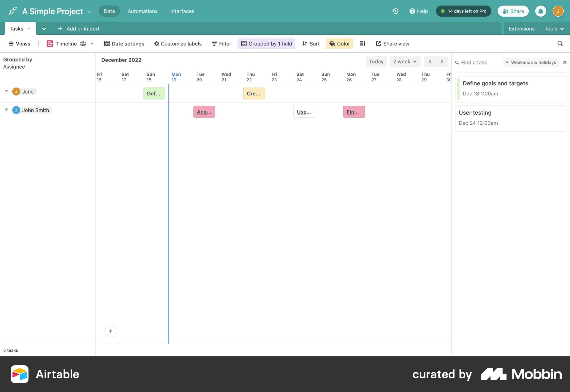Open Date settings calendar option

tap(124, 44)
